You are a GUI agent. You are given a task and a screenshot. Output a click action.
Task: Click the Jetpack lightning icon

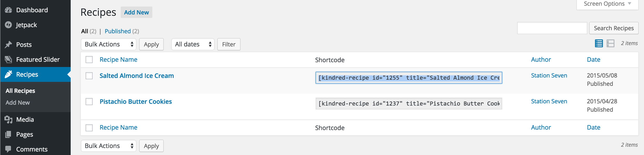coord(8,25)
